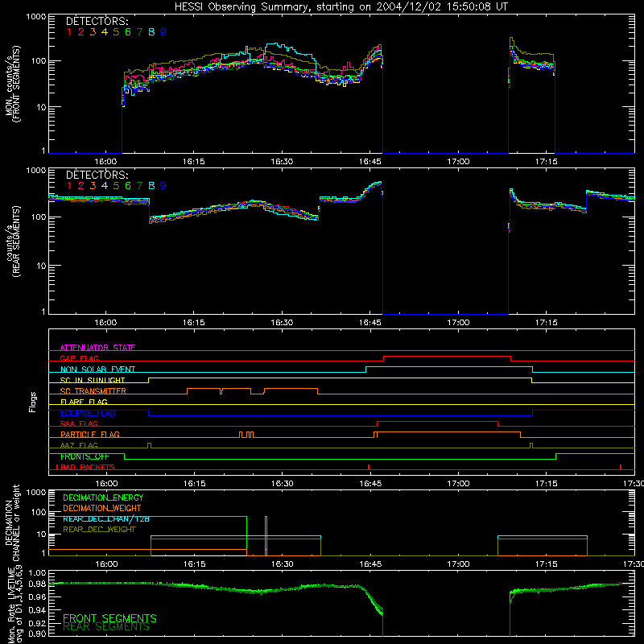644x644 pixels.
Task: Select green detector 6 in rear segments legend
Action: [128, 186]
